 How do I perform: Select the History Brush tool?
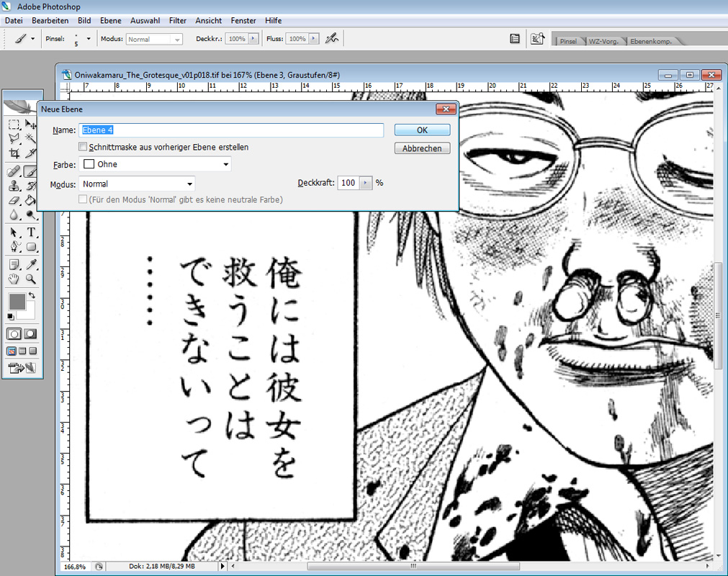coord(31,186)
